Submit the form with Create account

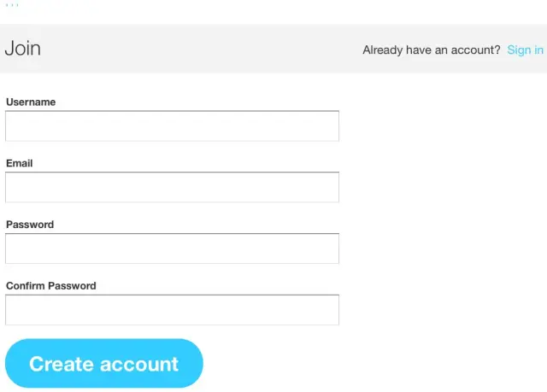tap(104, 364)
